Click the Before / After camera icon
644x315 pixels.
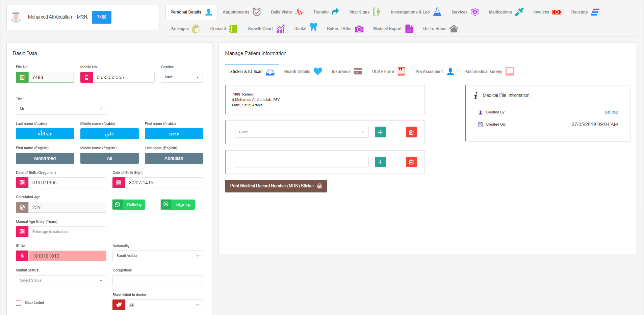click(x=359, y=29)
